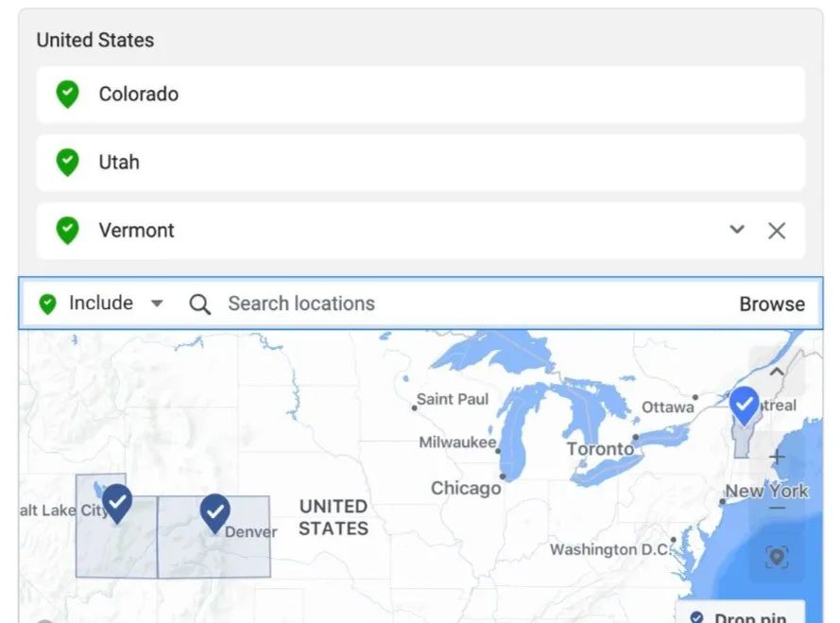Click the green pin icon beside Vermont

pyautogui.click(x=67, y=231)
